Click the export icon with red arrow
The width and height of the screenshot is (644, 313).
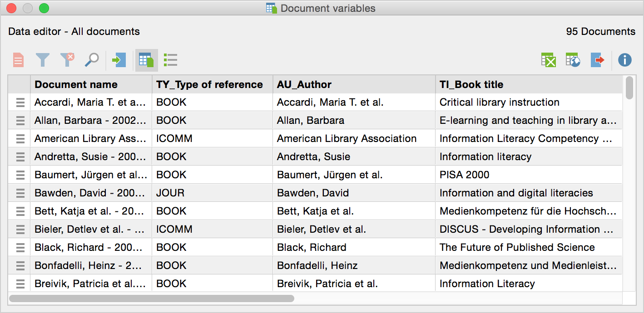pyautogui.click(x=598, y=60)
